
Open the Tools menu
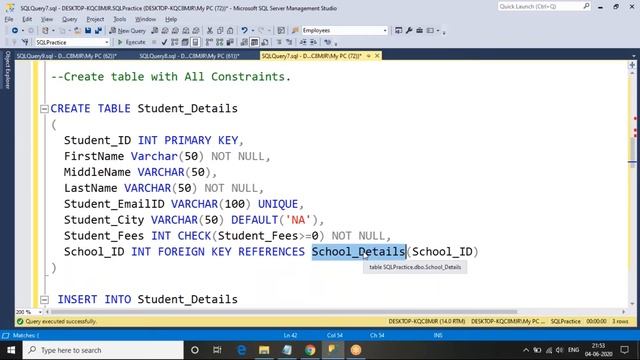pos(120,19)
